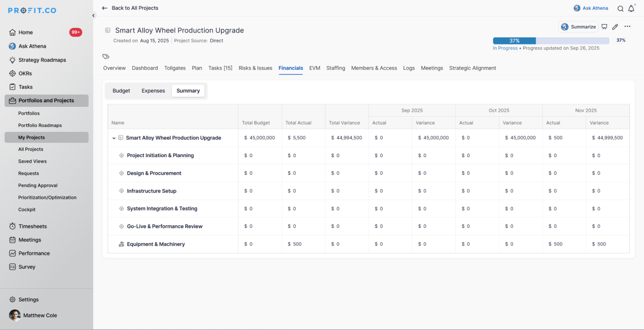This screenshot has width=644, height=330.
Task: Open search with the magnifier icon
Action: point(620,9)
